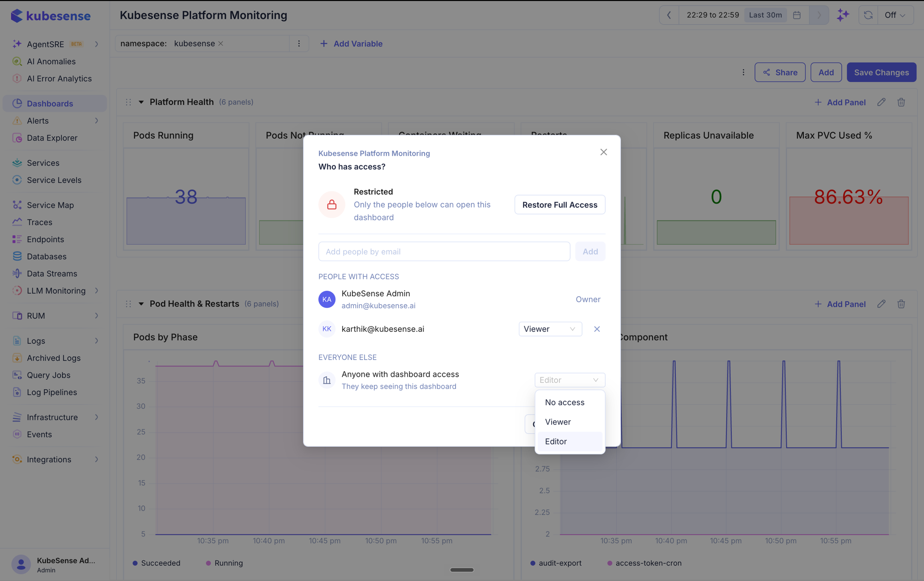This screenshot has height=581, width=924.
Task: Open the Viewer role dropdown for karthik
Action: (550, 329)
